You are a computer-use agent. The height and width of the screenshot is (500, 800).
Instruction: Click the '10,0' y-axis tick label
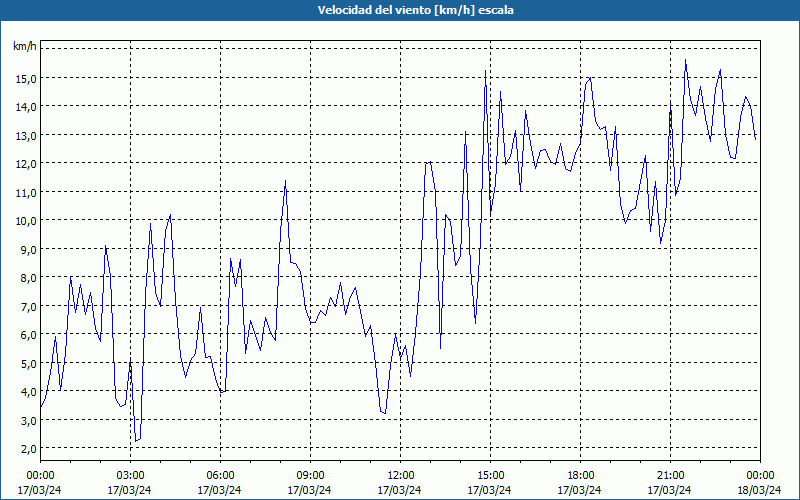[x=26, y=221]
